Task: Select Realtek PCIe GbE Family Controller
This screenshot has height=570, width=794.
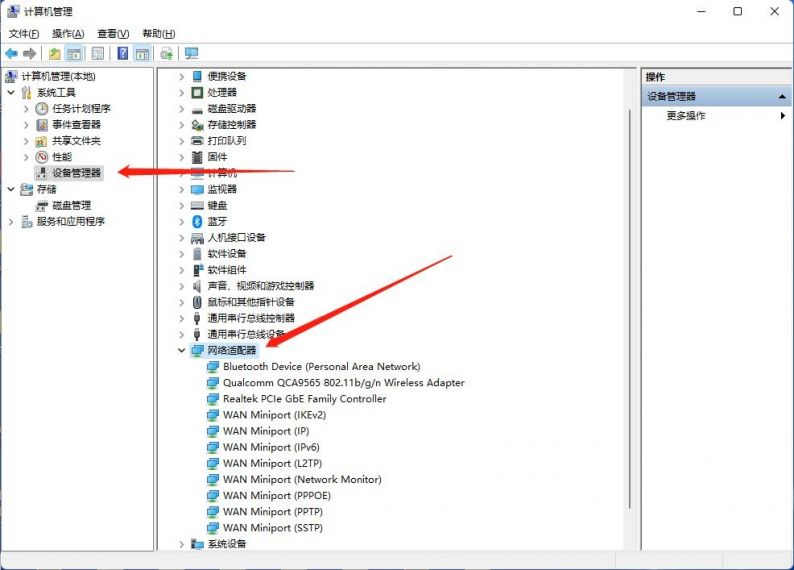Action: click(x=304, y=399)
